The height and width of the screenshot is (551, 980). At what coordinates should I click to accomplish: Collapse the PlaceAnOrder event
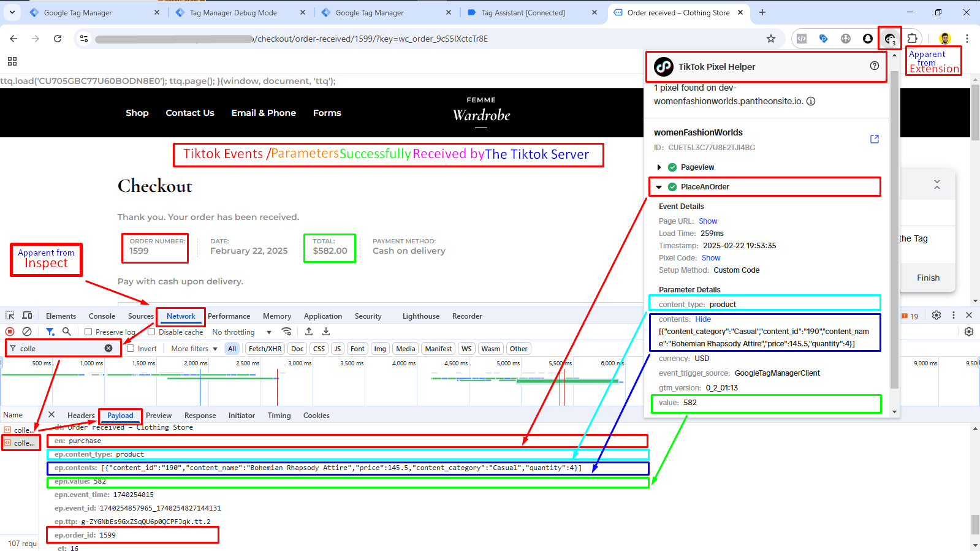[659, 187]
